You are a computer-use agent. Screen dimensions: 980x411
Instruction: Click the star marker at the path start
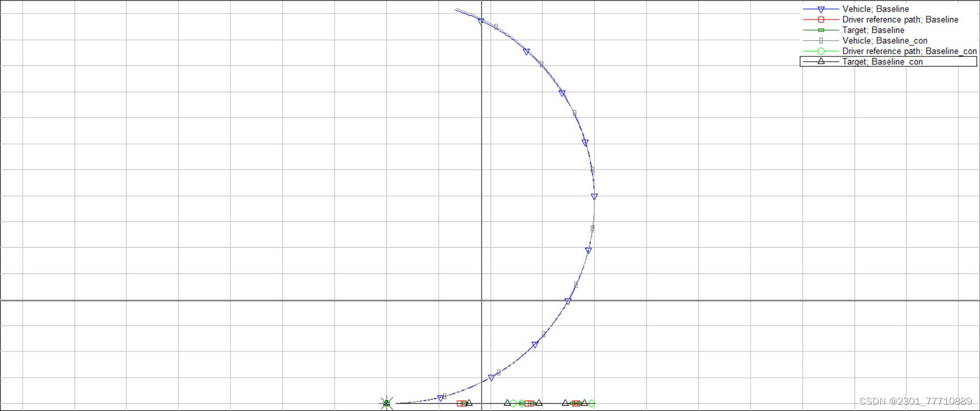click(387, 403)
